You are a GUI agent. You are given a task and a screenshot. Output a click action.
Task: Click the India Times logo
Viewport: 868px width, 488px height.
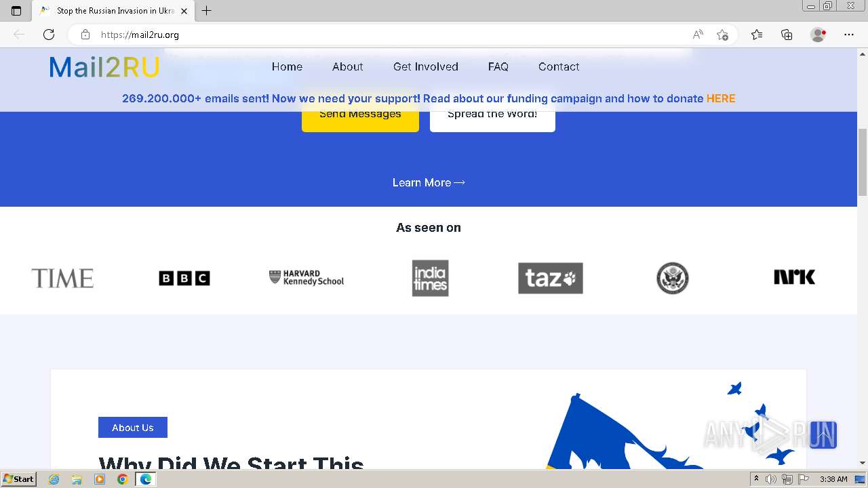pos(431,278)
